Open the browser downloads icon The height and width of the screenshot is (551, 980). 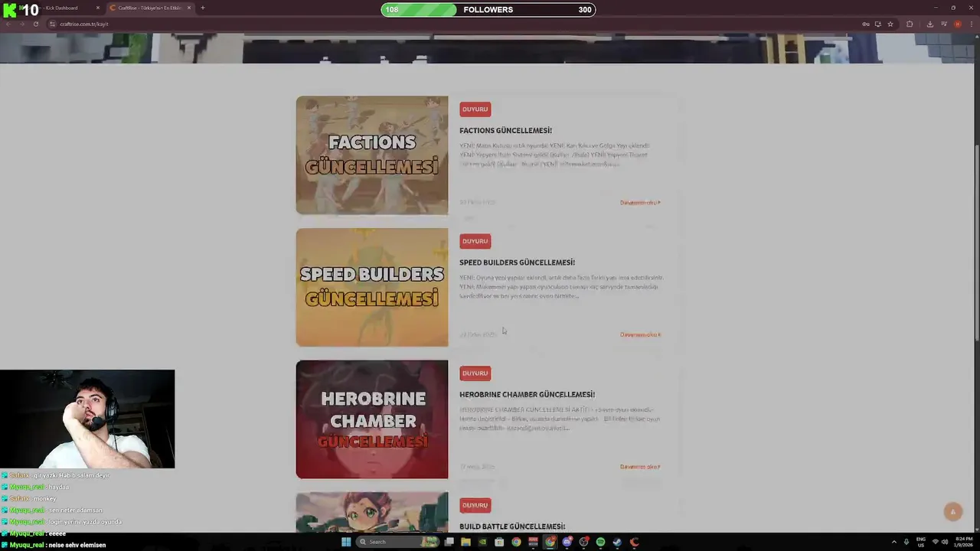point(929,24)
